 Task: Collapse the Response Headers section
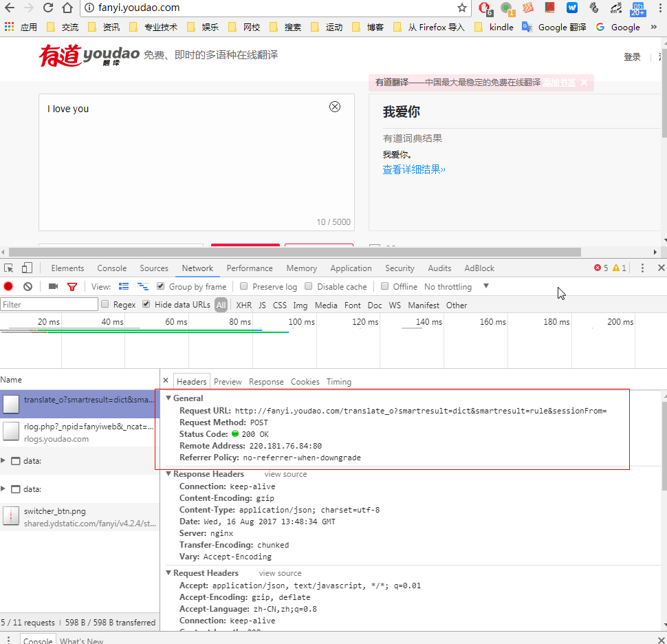(x=169, y=474)
